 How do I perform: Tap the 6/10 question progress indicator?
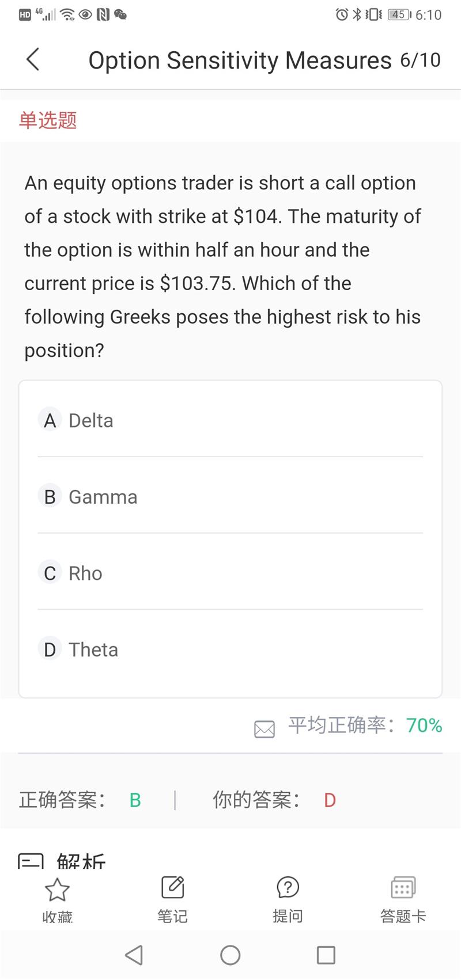[x=420, y=60]
